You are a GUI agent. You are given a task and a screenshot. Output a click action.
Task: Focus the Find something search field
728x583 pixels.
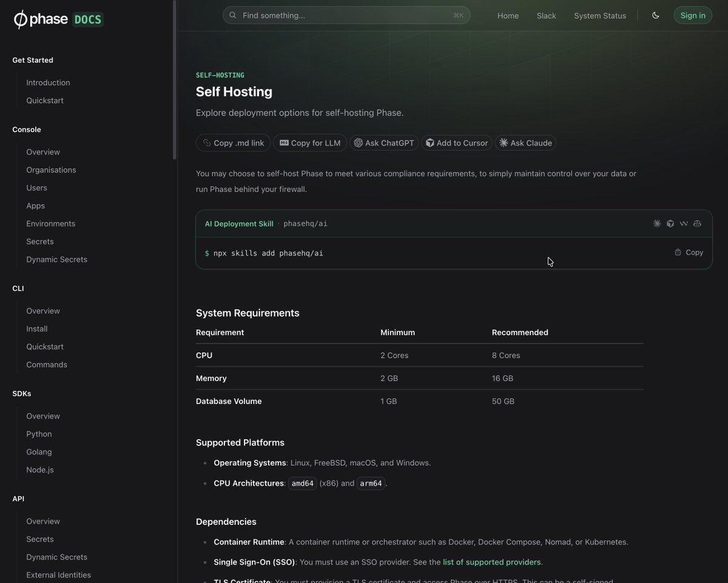pos(346,15)
